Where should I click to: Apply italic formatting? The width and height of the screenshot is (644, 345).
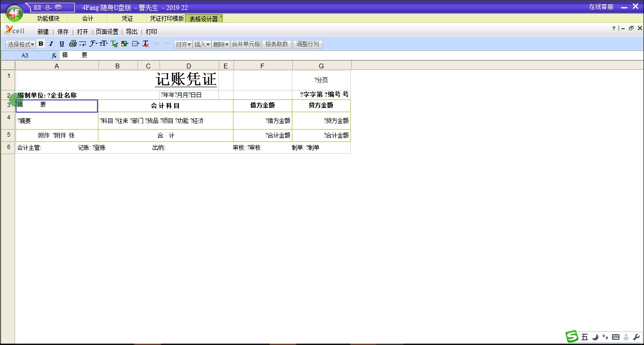click(x=51, y=43)
